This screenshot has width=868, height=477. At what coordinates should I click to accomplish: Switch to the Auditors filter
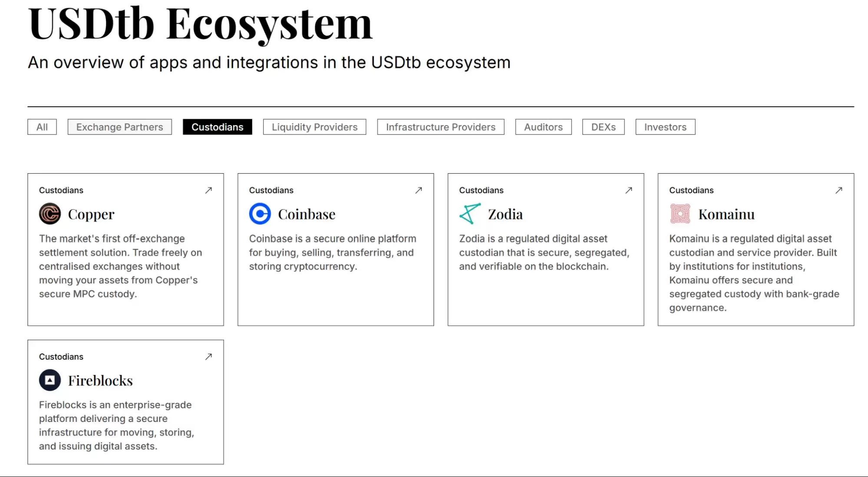tap(543, 127)
